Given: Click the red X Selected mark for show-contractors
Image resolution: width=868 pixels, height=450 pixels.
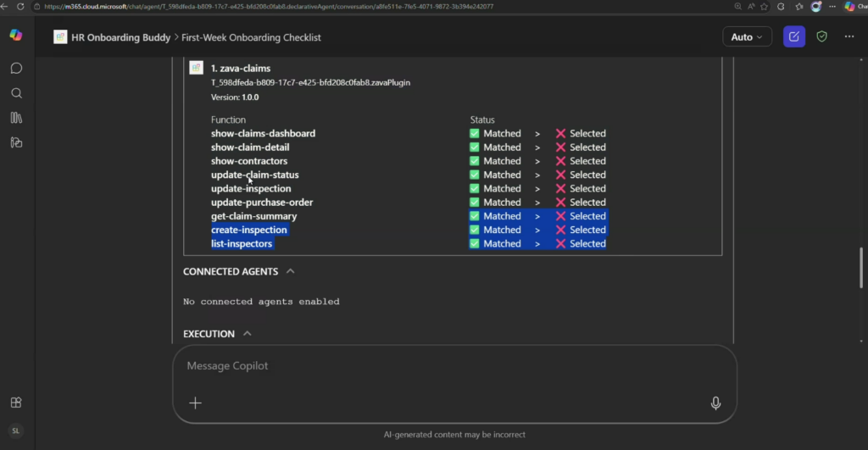Looking at the screenshot, I should pyautogui.click(x=560, y=161).
